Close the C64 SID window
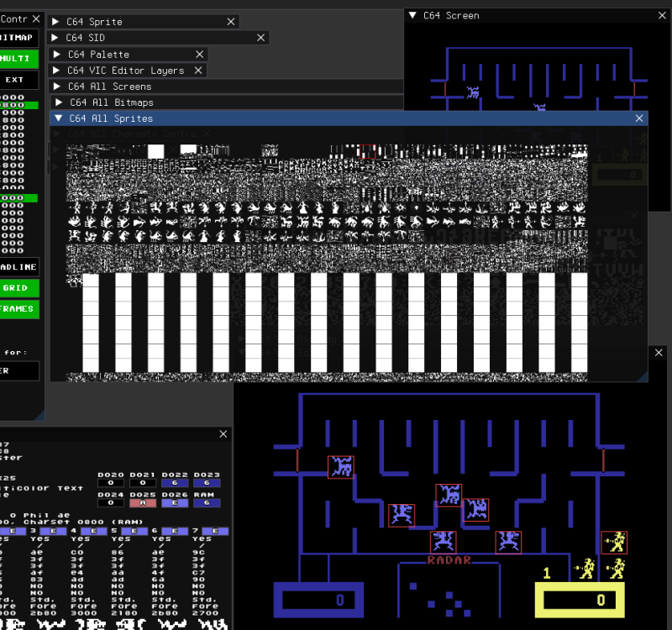 pyautogui.click(x=260, y=38)
